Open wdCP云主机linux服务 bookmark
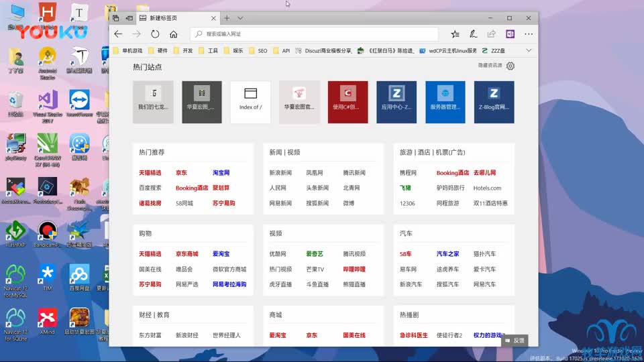 [x=448, y=51]
